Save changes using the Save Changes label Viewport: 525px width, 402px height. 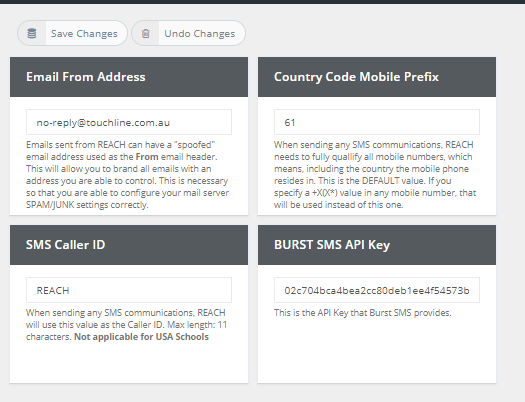[x=84, y=33]
